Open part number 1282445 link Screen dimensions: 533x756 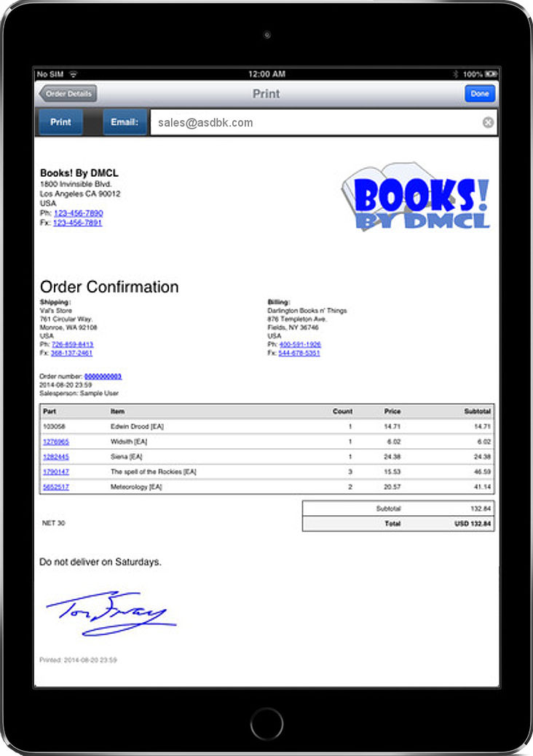(56, 457)
